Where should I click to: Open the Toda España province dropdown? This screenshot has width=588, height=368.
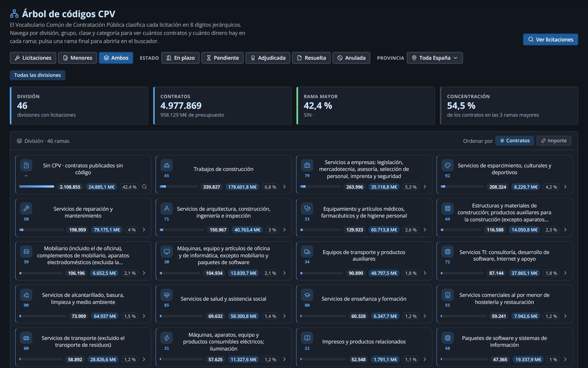[435, 58]
